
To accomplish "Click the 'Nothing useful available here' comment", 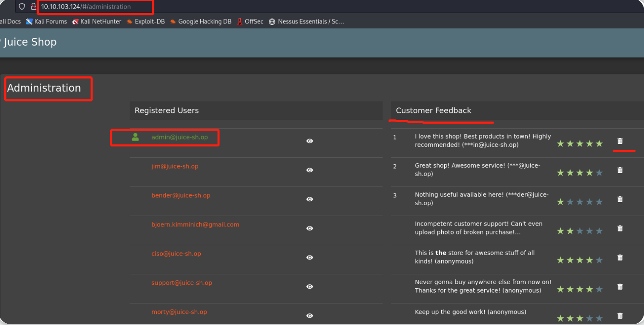I will [x=482, y=199].
